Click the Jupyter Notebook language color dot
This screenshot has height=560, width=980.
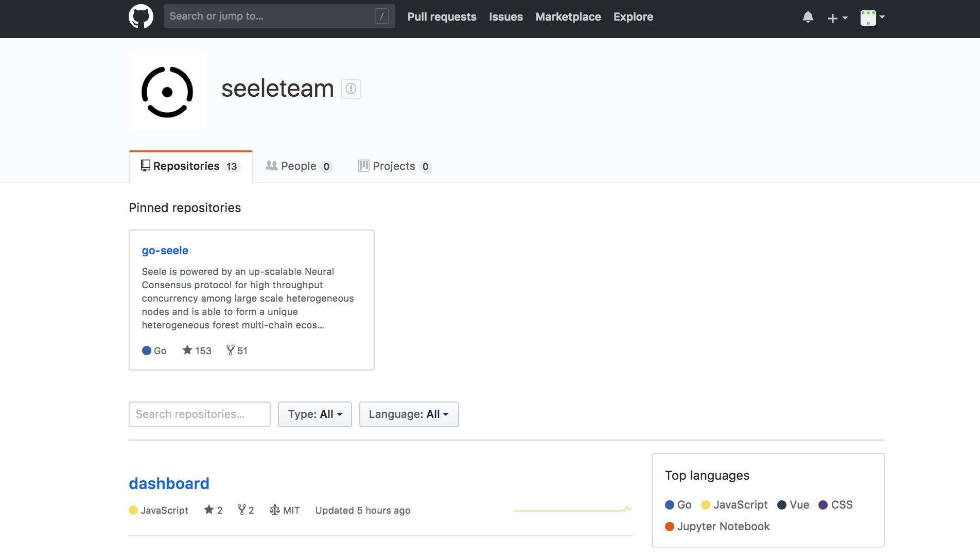670,527
